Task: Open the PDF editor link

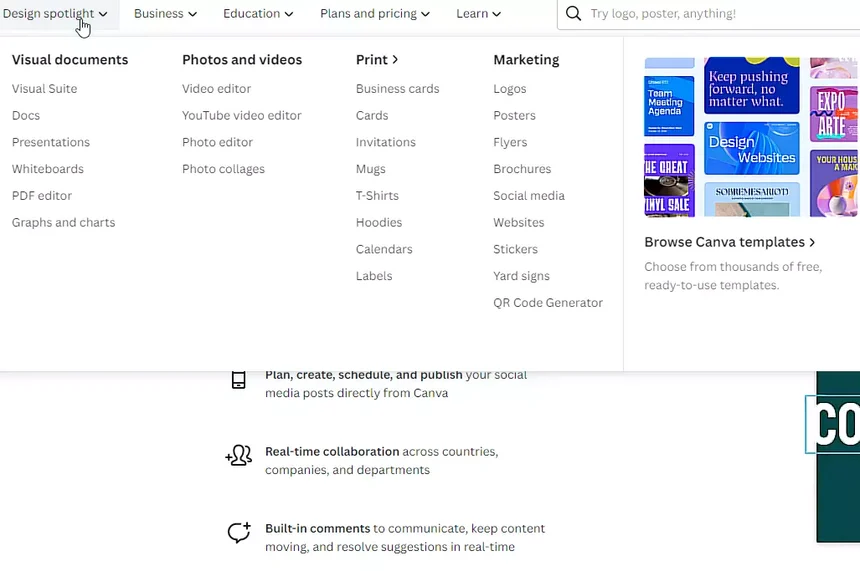Action: (42, 196)
